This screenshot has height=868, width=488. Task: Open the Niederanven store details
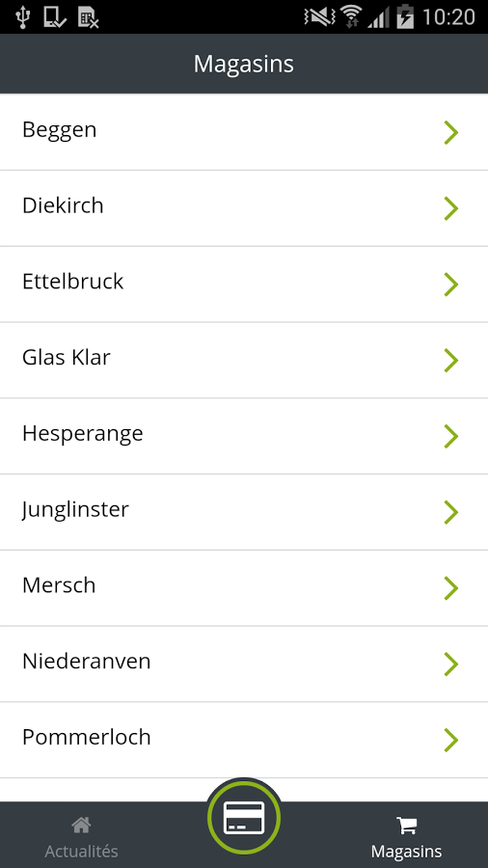point(244,664)
